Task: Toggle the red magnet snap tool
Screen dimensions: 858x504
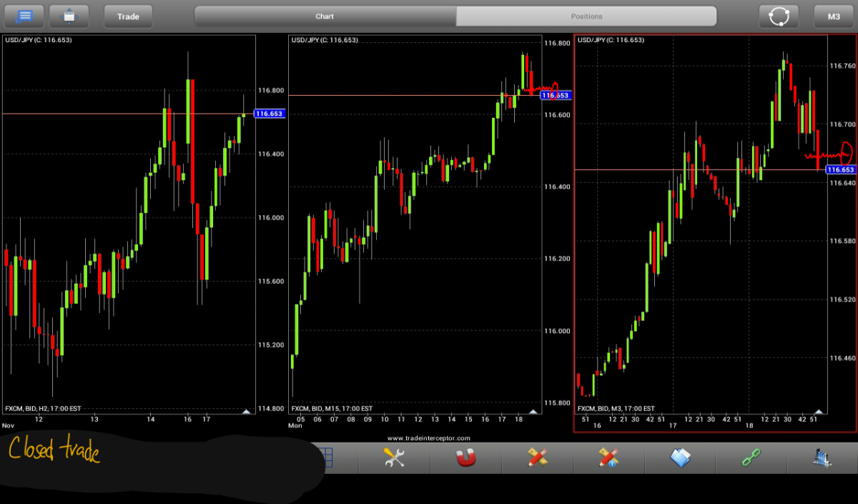Action: coord(465,458)
